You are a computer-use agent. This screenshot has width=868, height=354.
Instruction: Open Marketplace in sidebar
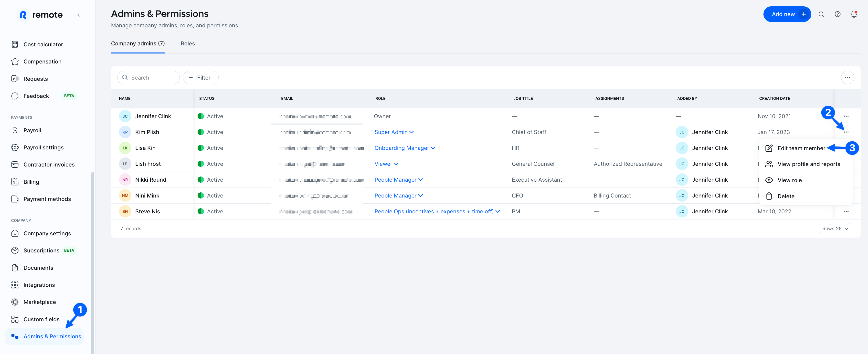click(39, 302)
